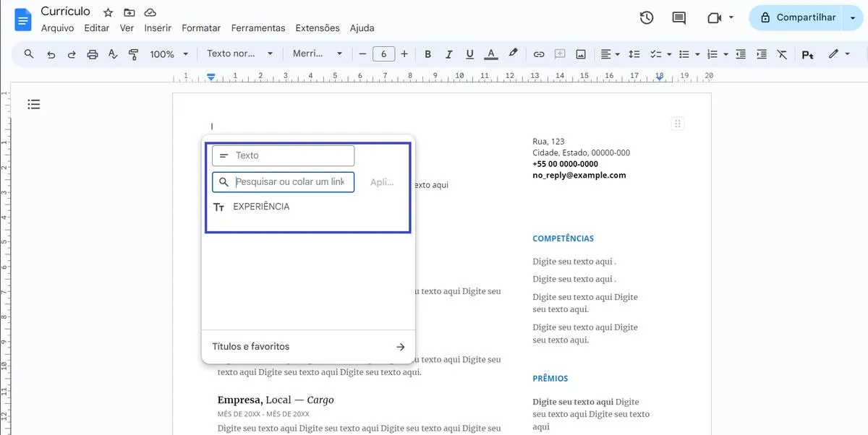The height and width of the screenshot is (435, 868).
Task: Apply highlight color to text
Action: (x=513, y=53)
